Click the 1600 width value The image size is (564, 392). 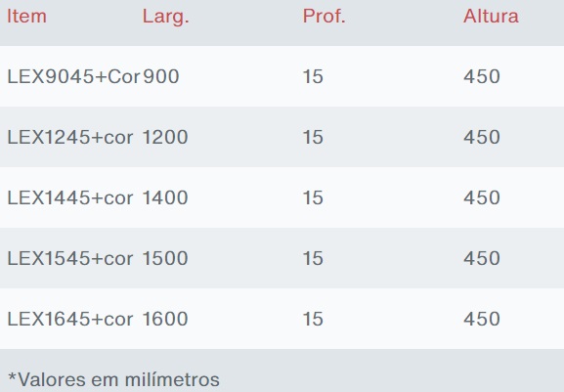click(x=165, y=319)
